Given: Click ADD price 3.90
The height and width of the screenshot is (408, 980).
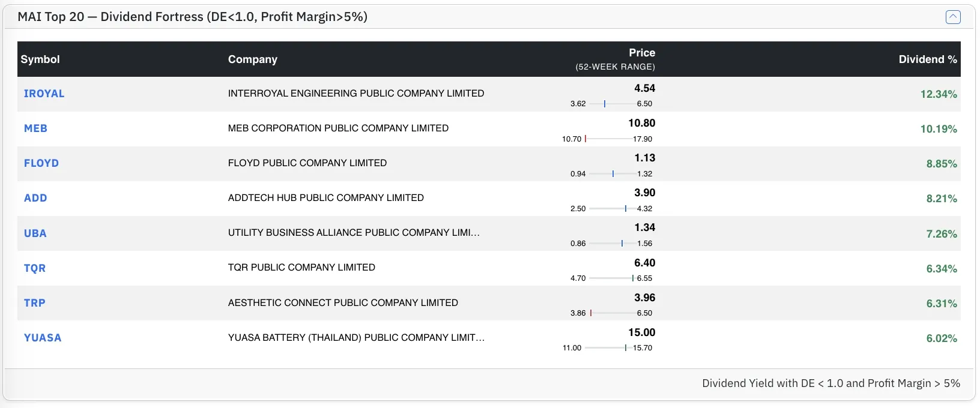Looking at the screenshot, I should point(644,193).
